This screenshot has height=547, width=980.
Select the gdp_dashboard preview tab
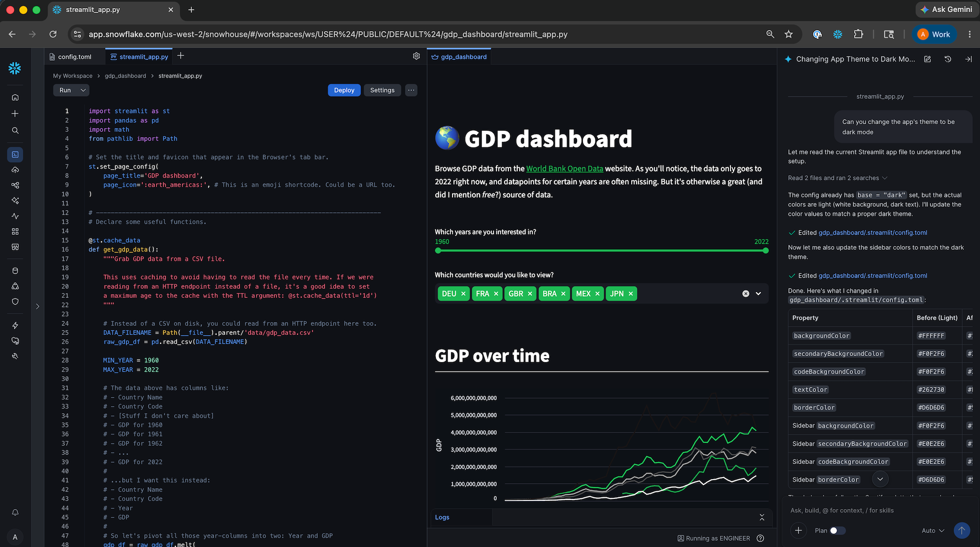pos(459,57)
